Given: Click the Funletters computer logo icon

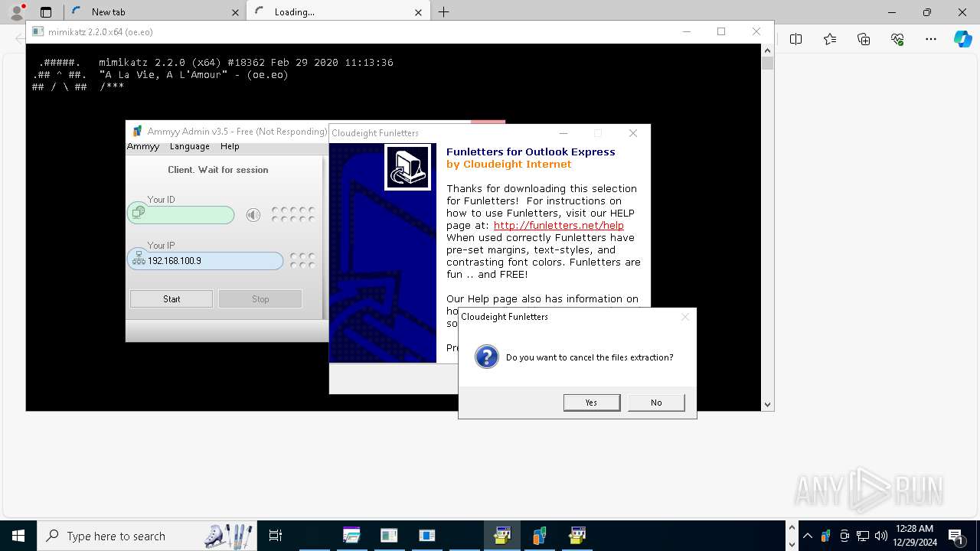Looking at the screenshot, I should 408,167.
